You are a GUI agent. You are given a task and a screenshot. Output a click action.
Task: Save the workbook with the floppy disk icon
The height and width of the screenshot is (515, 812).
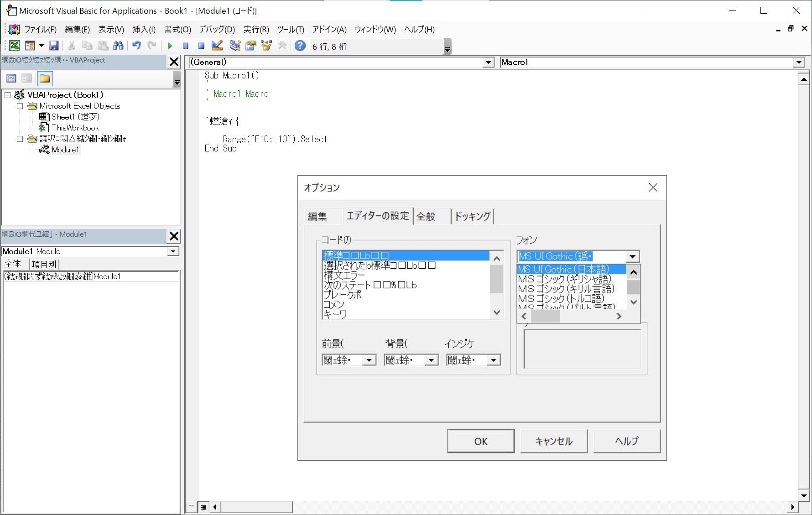click(x=54, y=46)
